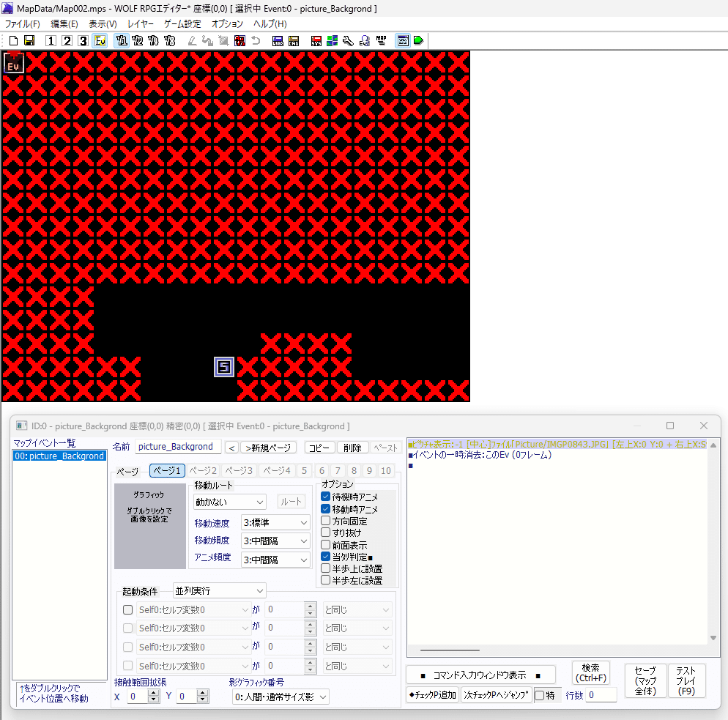Set map zoom to 1/1 scale
Screen dimensions: 728x720
pyautogui.click(x=122, y=41)
